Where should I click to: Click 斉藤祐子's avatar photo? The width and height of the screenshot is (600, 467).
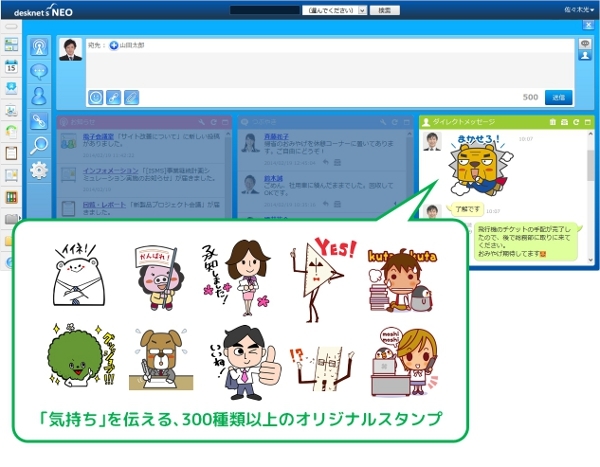[x=250, y=143]
